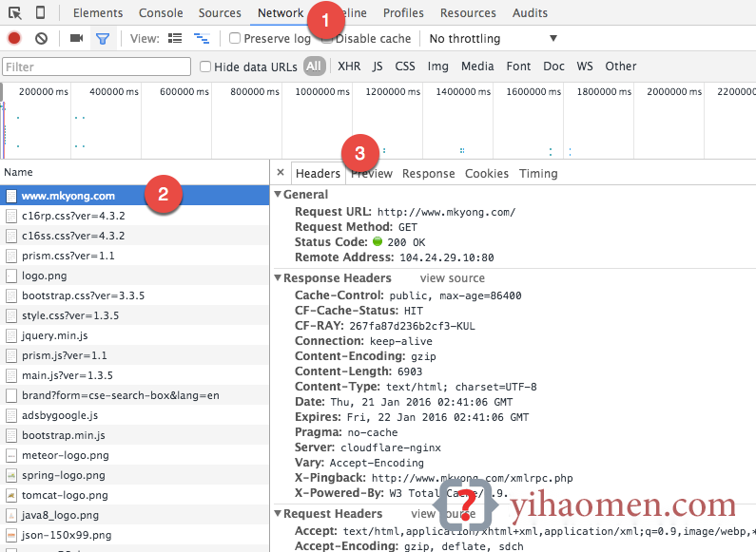The height and width of the screenshot is (552, 756).
Task: Collapse the Request Headers section
Action: coord(278,513)
